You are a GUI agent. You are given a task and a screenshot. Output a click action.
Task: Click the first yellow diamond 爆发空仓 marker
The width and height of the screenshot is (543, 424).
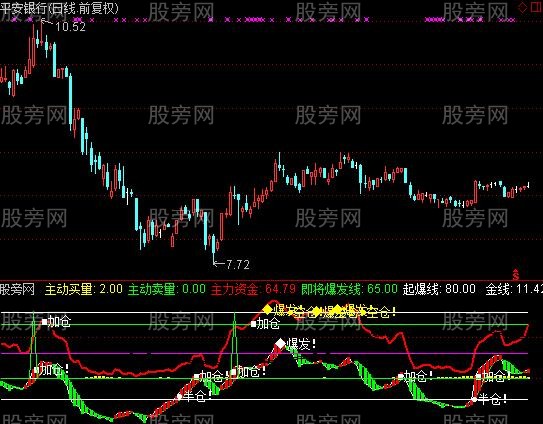(x=267, y=309)
